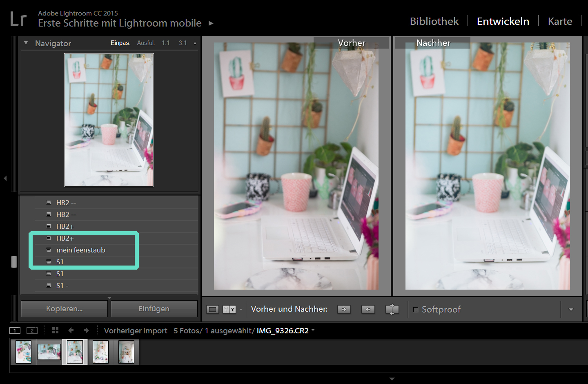Open the IMG_9326.CR2 filename dropdown
Image resolution: width=588 pixels, height=384 pixels.
(313, 330)
